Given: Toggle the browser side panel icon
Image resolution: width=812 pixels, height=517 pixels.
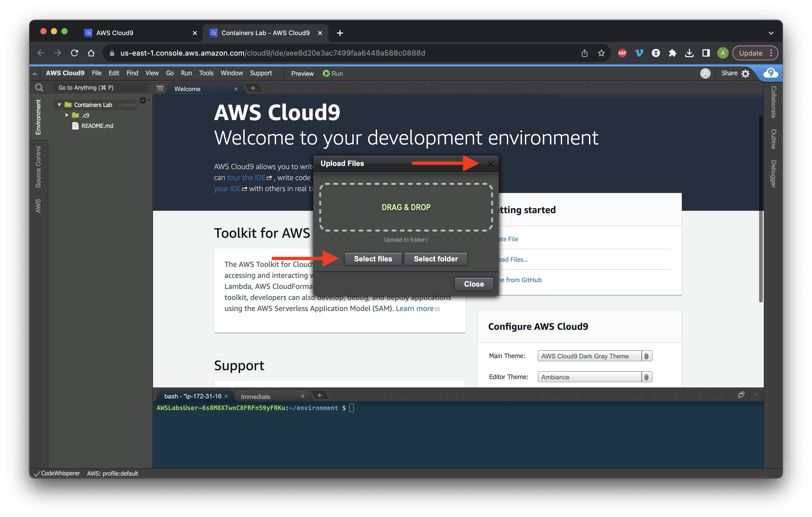Looking at the screenshot, I should point(706,53).
